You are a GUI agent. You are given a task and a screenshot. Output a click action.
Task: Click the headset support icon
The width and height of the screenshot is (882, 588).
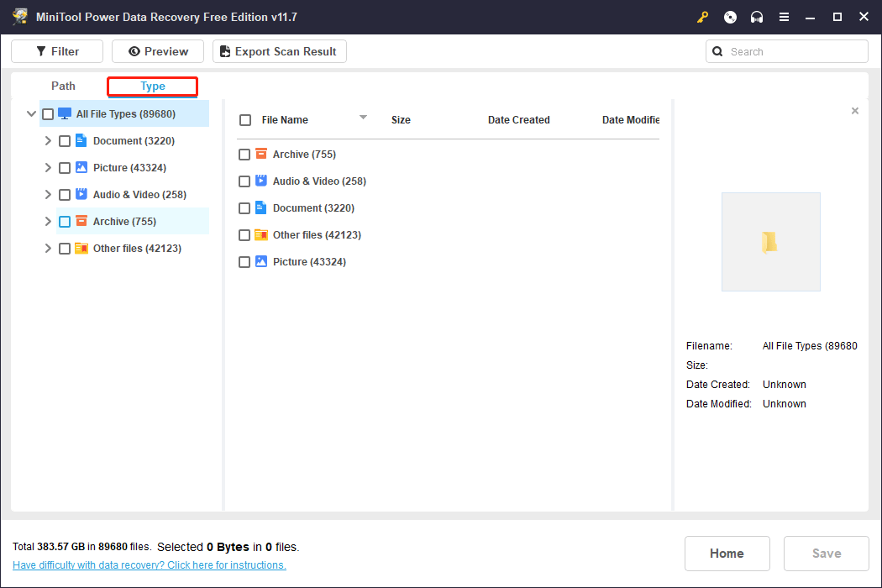(x=757, y=18)
